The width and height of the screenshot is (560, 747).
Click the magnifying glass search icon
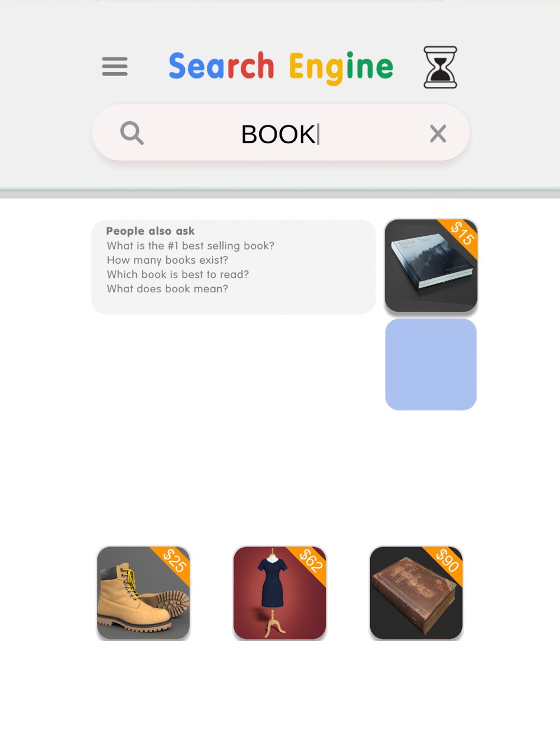coord(132,133)
